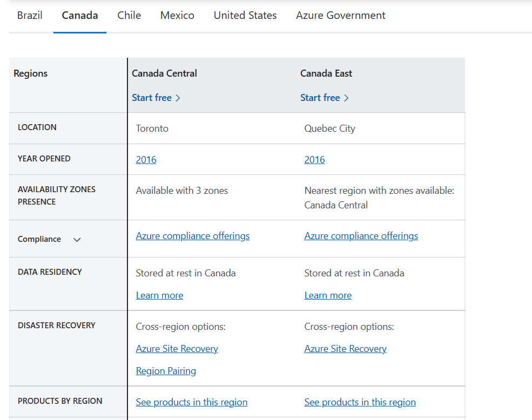The width and height of the screenshot is (532, 420).
Task: Click the Canada East column header
Action: pyautogui.click(x=326, y=73)
